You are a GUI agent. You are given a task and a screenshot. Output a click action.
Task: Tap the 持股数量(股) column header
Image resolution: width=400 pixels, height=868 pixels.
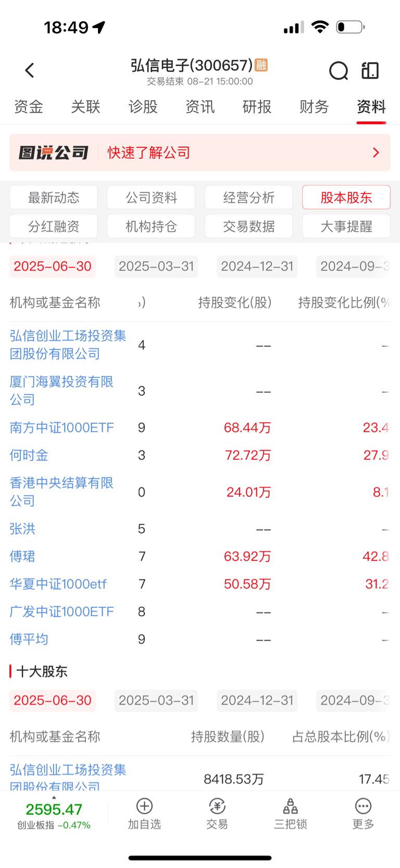228,737
